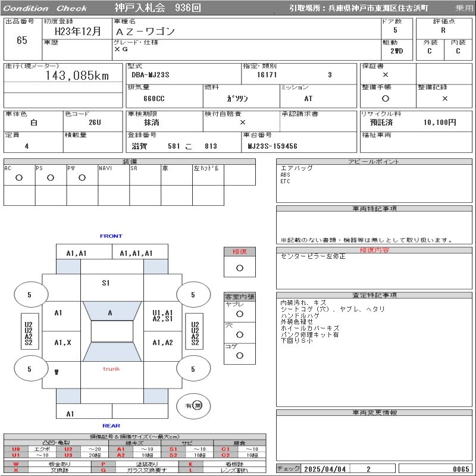Click the red S2 legend code
This screenshot has width=476, height=476.
[173, 455]
